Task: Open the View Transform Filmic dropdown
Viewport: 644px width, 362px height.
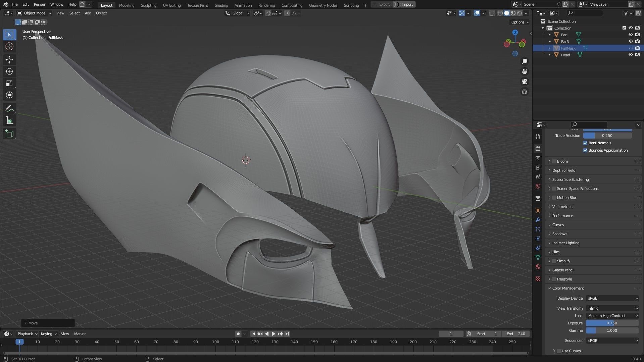Action: coord(612,308)
